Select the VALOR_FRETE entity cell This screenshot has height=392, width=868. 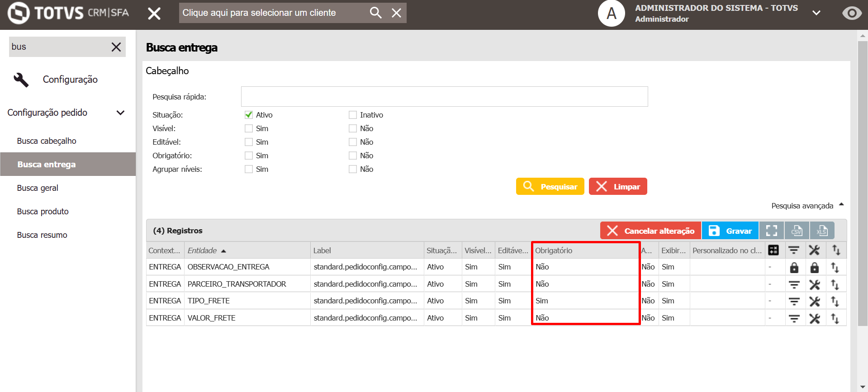pos(247,318)
